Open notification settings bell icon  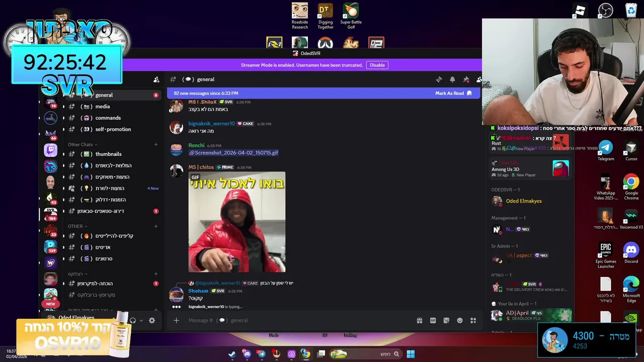pyautogui.click(x=452, y=79)
